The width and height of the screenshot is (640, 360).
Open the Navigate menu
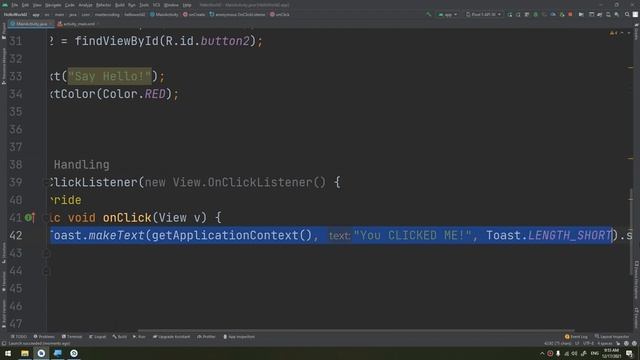click(53, 5)
